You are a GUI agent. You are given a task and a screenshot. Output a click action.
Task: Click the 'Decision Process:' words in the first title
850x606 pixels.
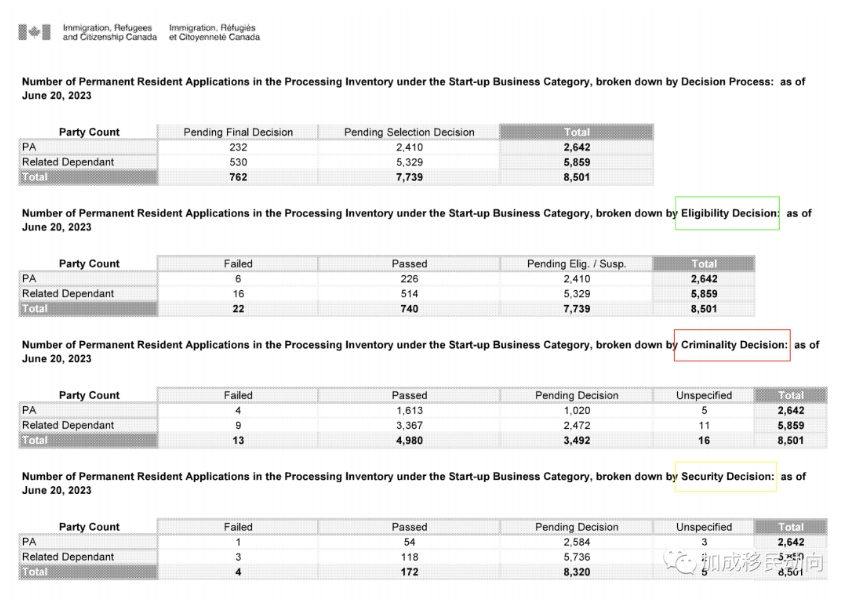pos(727,82)
